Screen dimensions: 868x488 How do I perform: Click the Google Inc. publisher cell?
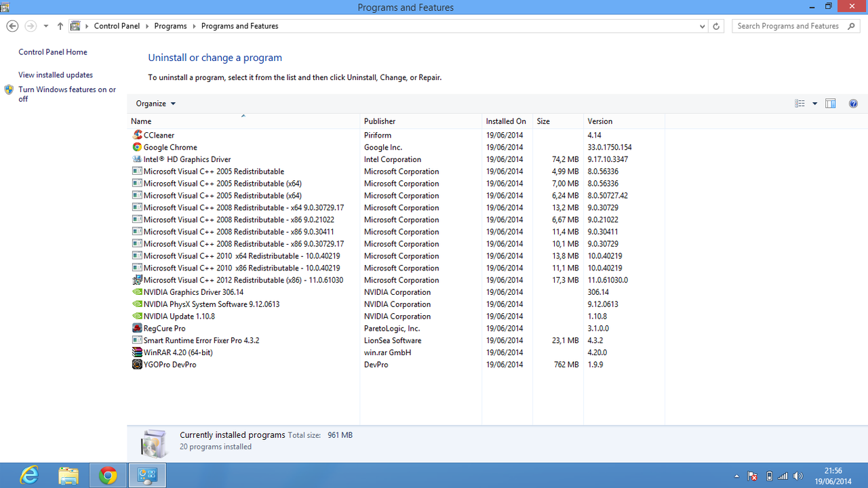click(x=383, y=147)
